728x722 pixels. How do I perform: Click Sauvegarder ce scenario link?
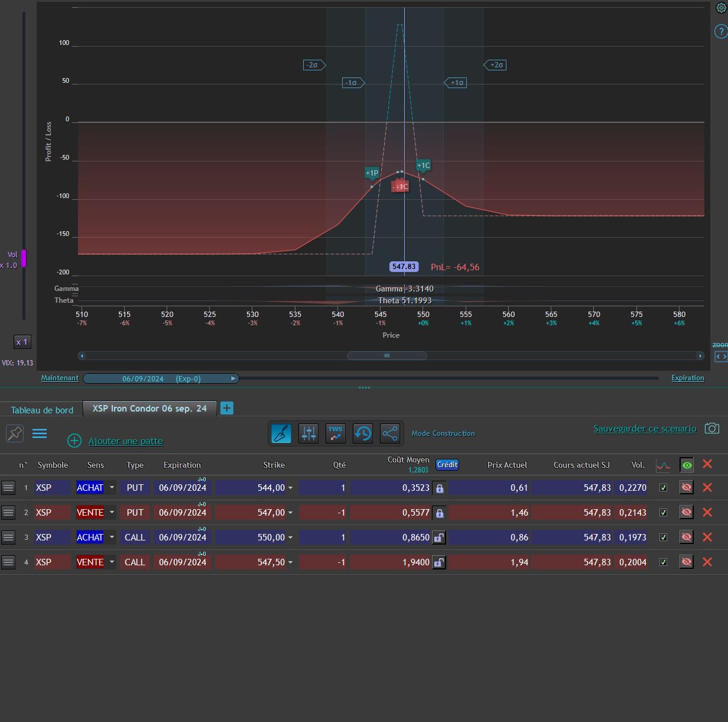645,429
